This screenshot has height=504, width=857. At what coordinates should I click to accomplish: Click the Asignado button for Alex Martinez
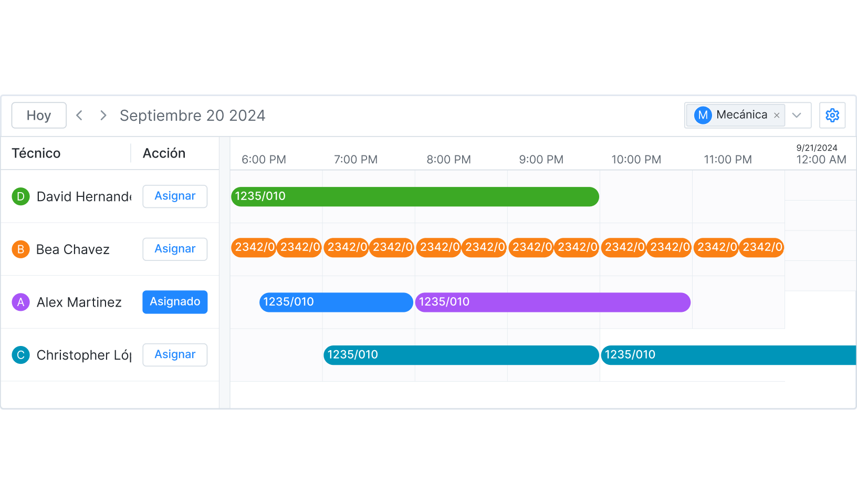(x=175, y=302)
